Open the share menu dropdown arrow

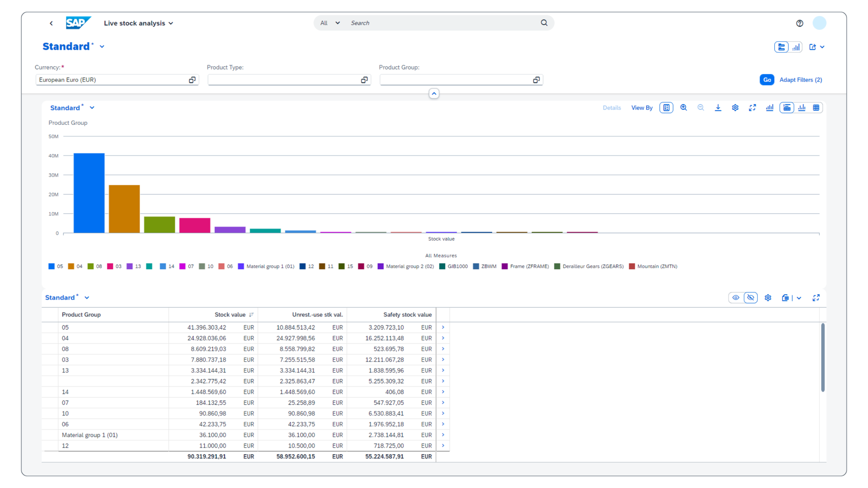click(x=823, y=47)
